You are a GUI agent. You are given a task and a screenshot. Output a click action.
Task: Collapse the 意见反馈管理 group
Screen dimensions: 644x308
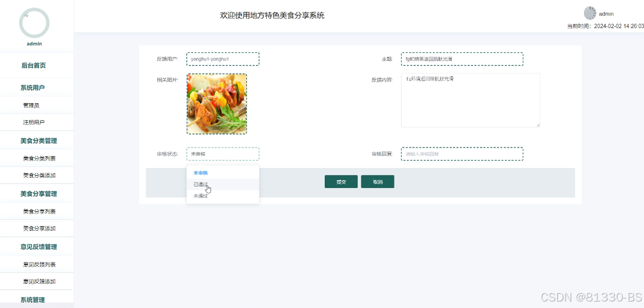[38, 247]
